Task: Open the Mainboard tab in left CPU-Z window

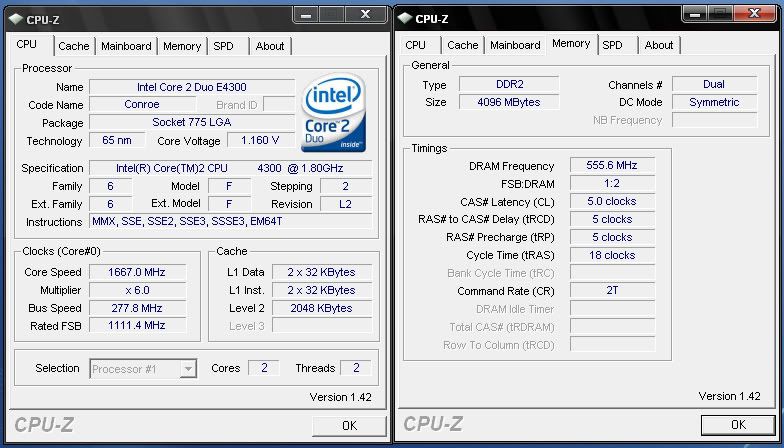Action: [x=126, y=46]
